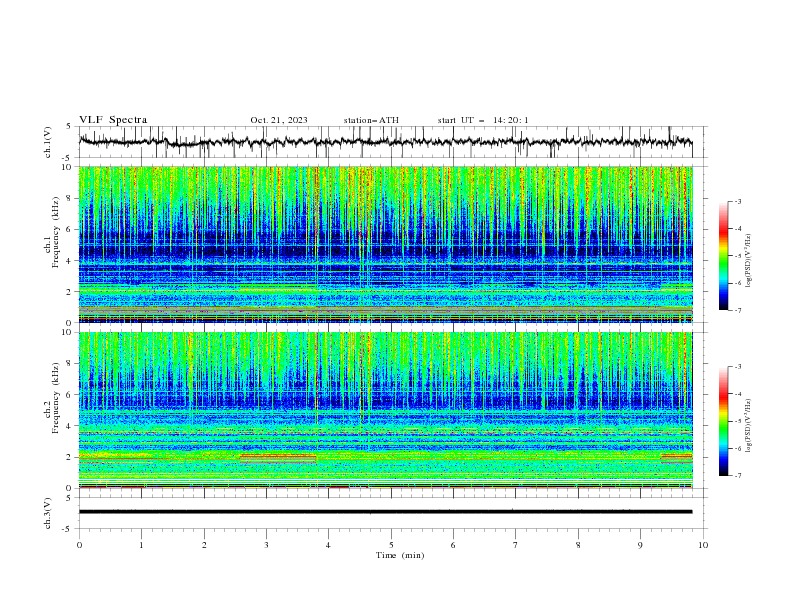Click time axis tick label "8"
The height and width of the screenshot is (612, 792).
[x=578, y=545]
